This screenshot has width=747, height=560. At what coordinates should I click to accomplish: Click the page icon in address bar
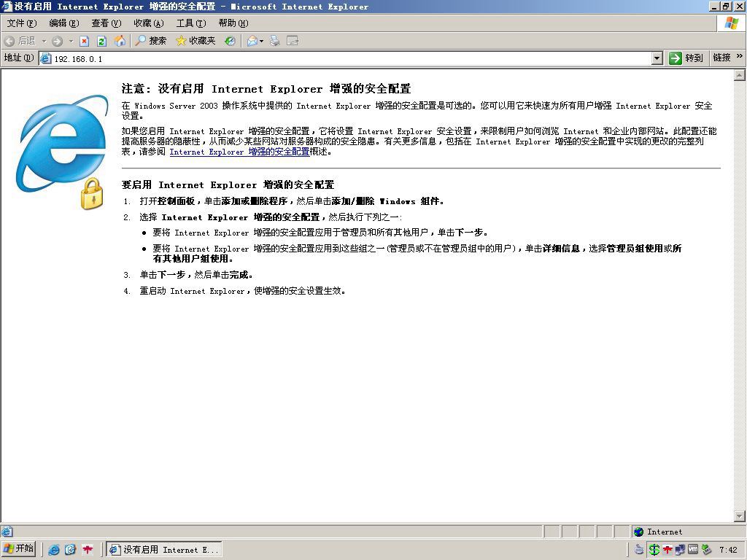[46, 58]
